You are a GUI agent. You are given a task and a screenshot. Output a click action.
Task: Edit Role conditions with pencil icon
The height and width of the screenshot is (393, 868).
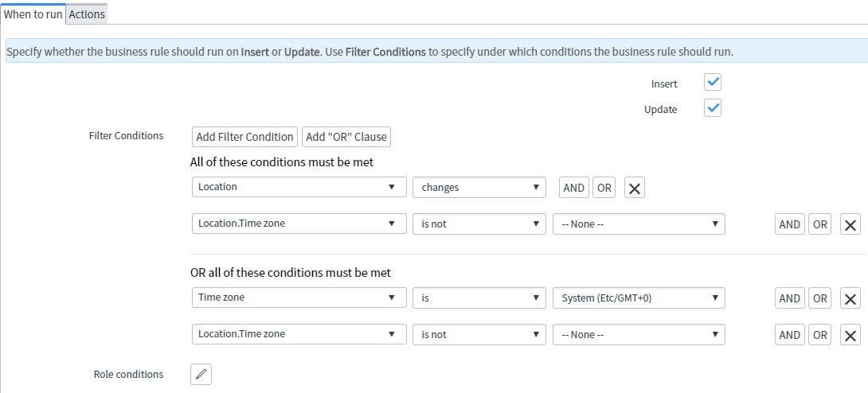201,374
